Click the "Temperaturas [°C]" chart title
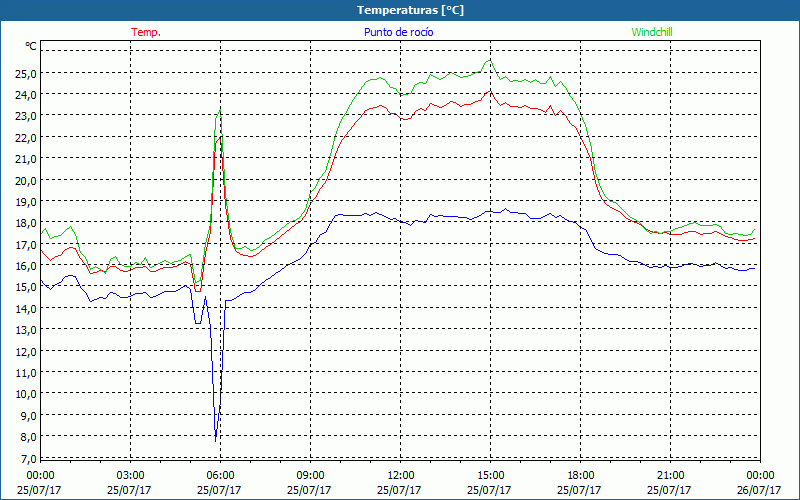Viewport: 800px width, 500px height. pyautogui.click(x=410, y=10)
